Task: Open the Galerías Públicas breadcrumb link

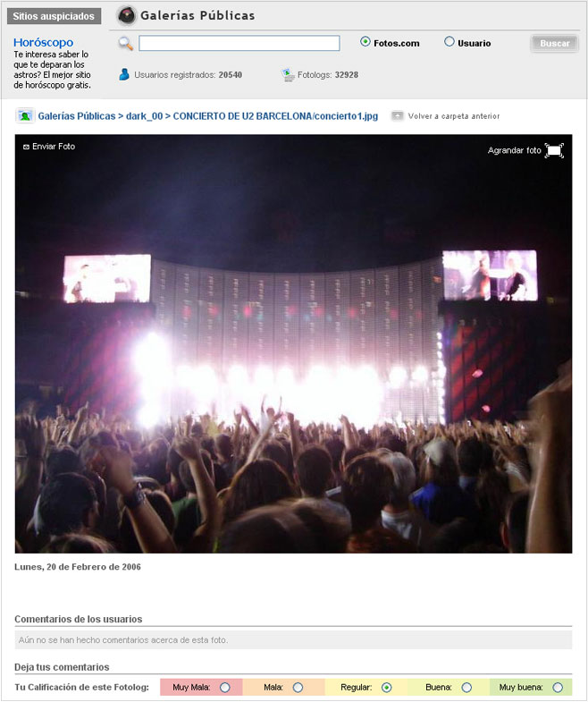Action: click(77, 116)
